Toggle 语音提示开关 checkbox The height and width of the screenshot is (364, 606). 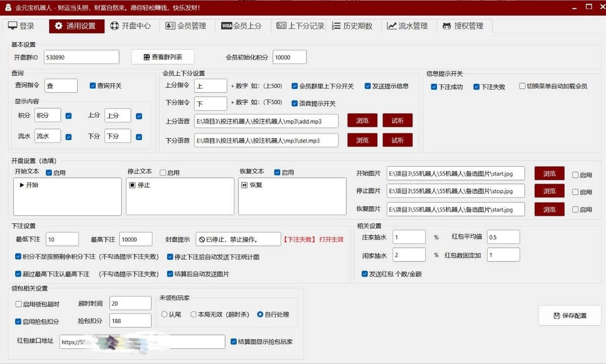294,103
